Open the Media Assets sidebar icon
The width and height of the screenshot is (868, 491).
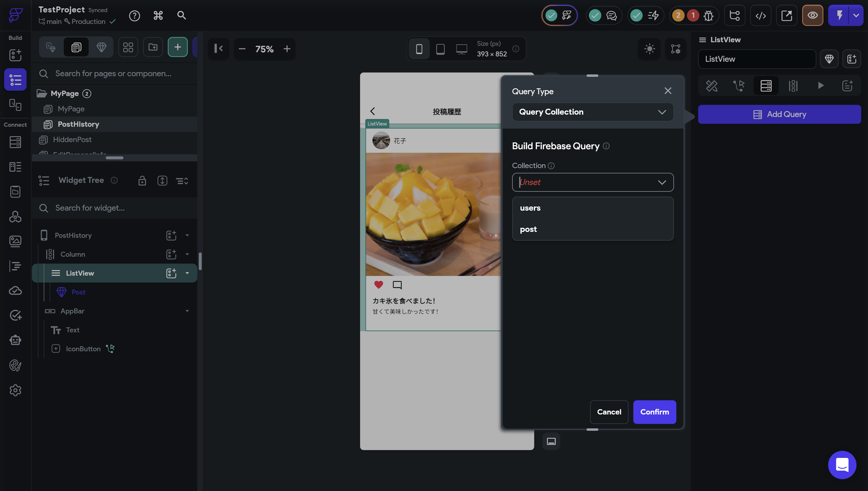[x=15, y=241]
